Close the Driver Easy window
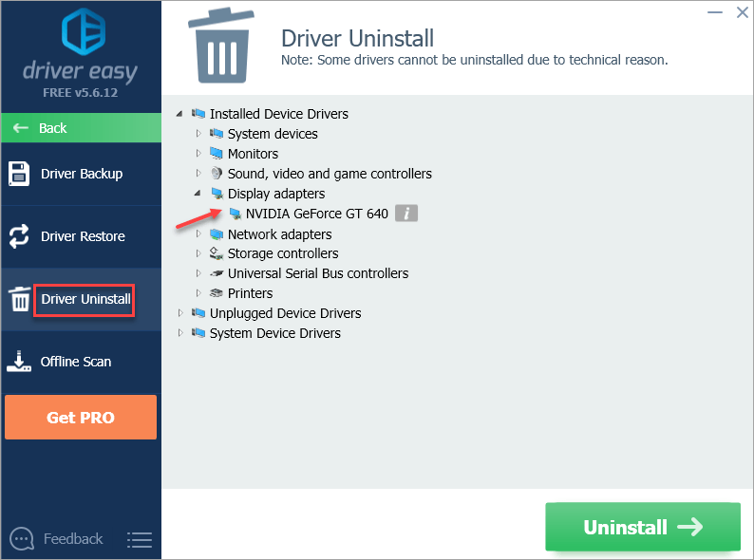Screen dimensions: 754x560 742,12
